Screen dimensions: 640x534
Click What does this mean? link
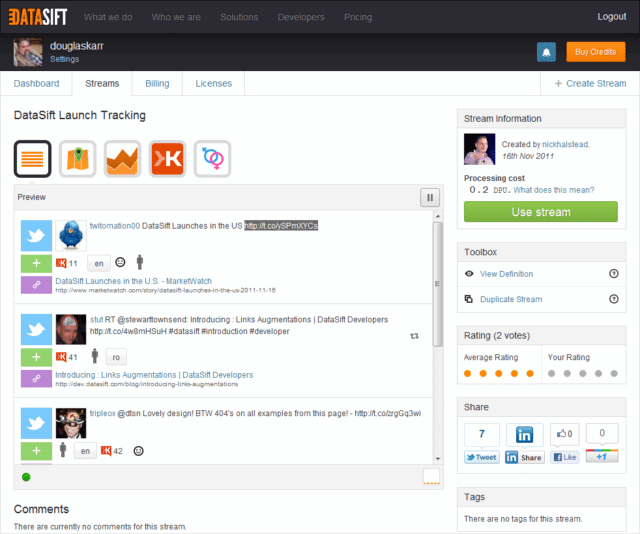[x=553, y=190]
